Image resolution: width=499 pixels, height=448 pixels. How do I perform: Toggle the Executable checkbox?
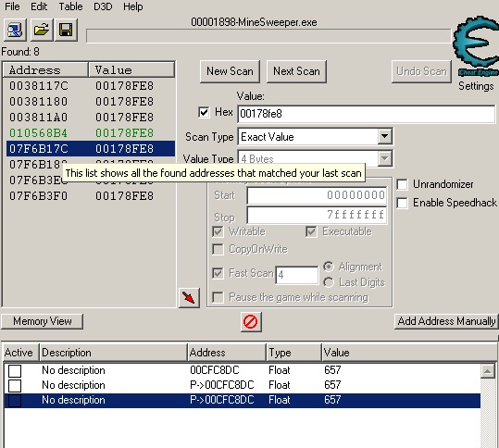click(x=311, y=231)
